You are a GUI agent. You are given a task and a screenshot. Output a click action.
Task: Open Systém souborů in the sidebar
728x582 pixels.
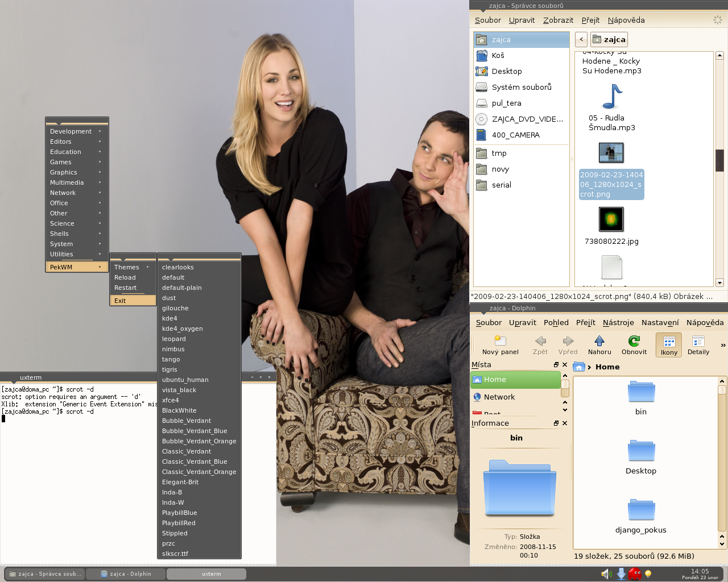[522, 87]
